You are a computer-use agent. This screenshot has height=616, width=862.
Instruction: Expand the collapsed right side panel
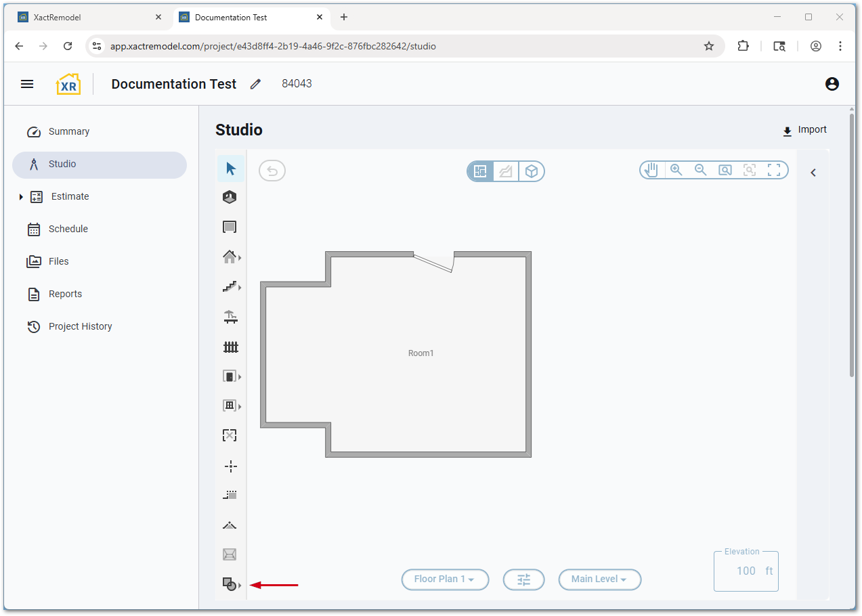click(813, 173)
